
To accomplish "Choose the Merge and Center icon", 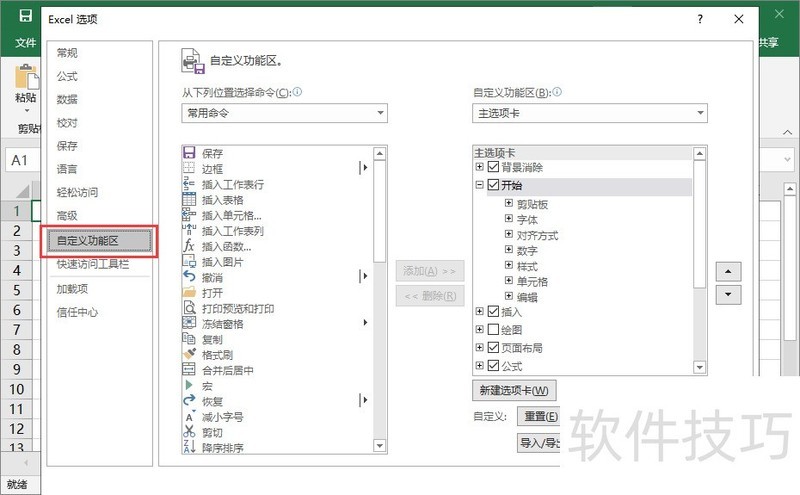I will click(189, 369).
